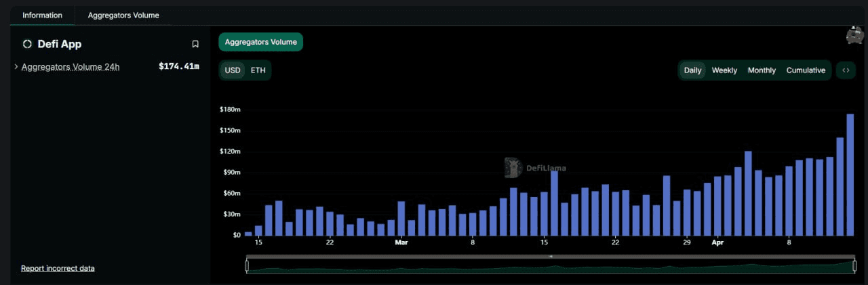Select ETH denomination
868x285 pixels.
[258, 70]
